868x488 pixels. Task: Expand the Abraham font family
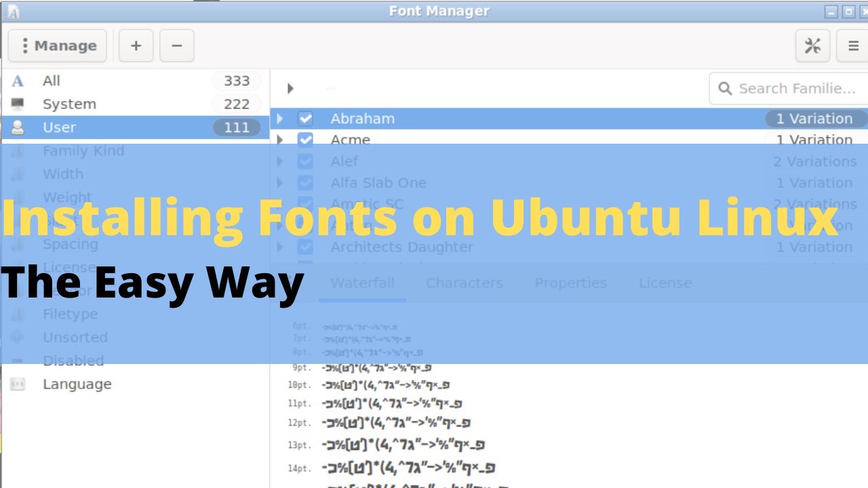click(280, 119)
